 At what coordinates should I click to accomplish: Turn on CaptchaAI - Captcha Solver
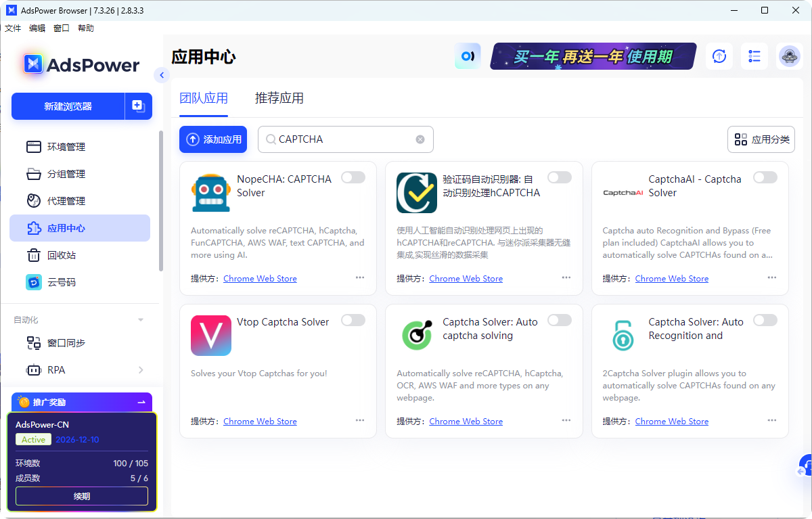(x=765, y=177)
